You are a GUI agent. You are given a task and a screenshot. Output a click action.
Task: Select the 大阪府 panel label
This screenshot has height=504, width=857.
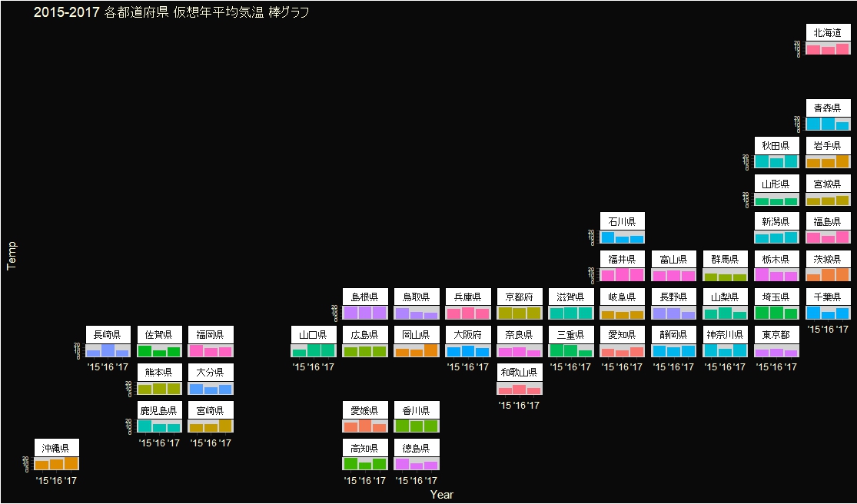(x=468, y=335)
